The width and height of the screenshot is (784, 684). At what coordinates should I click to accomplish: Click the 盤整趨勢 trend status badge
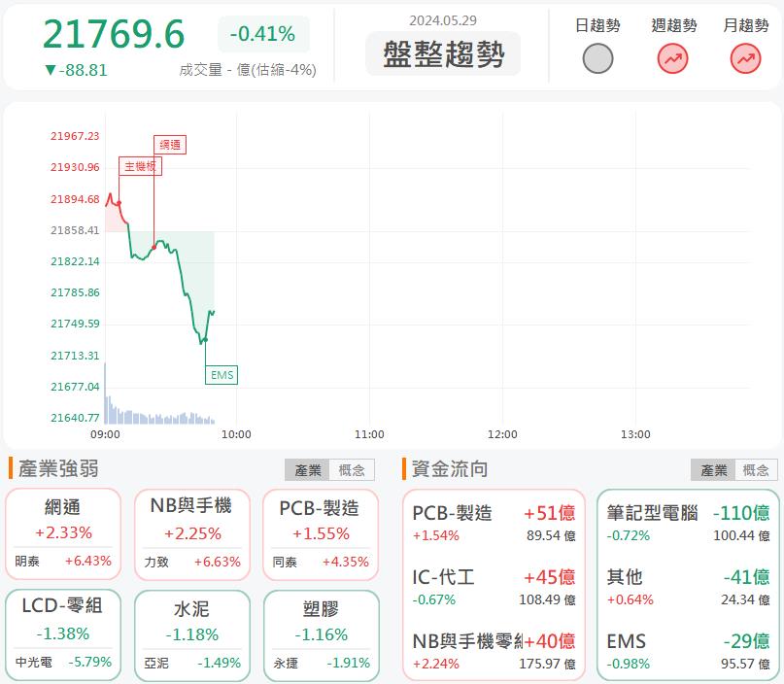click(443, 54)
